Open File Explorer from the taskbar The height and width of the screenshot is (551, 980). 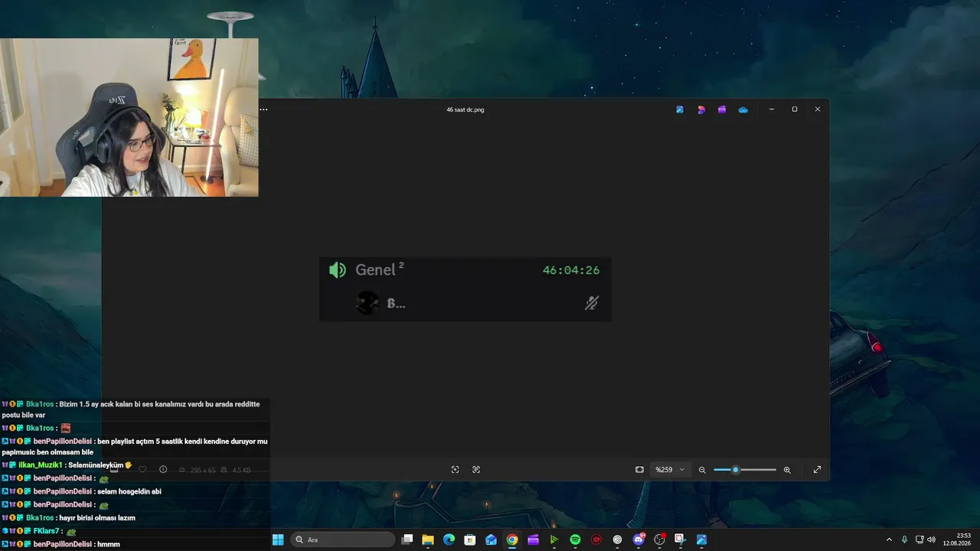pos(428,540)
